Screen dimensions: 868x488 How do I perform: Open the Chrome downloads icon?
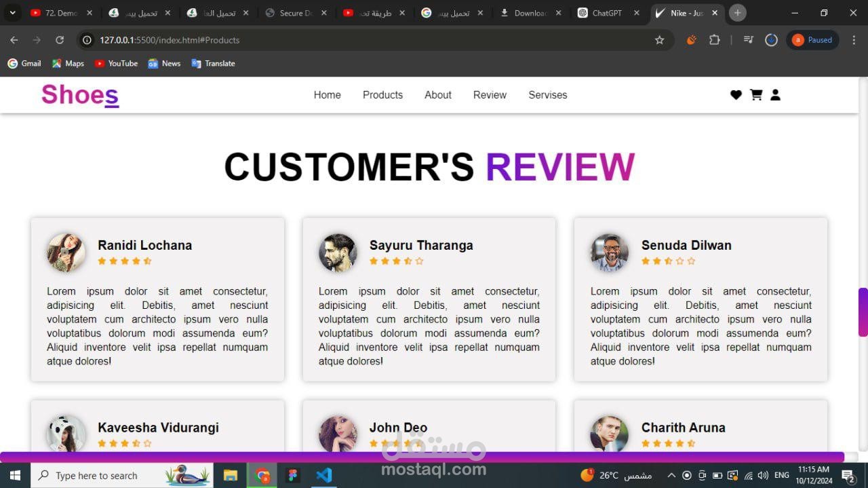tap(771, 40)
